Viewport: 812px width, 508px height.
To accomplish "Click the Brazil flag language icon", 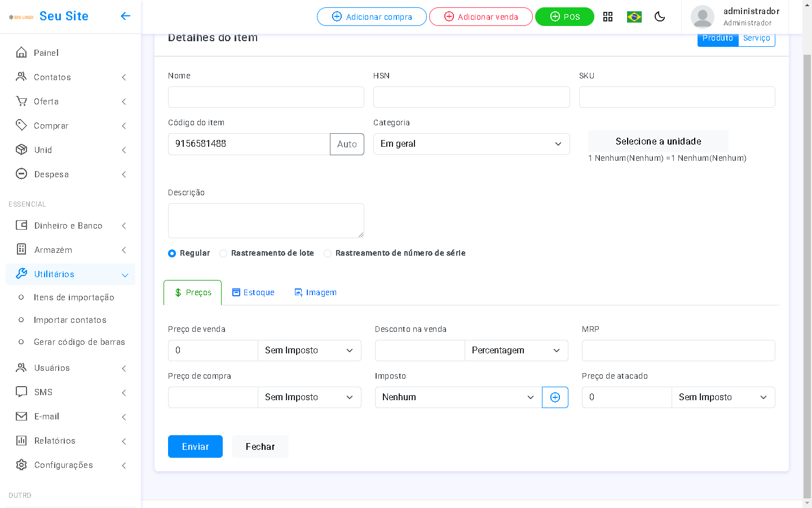I will pyautogui.click(x=634, y=17).
